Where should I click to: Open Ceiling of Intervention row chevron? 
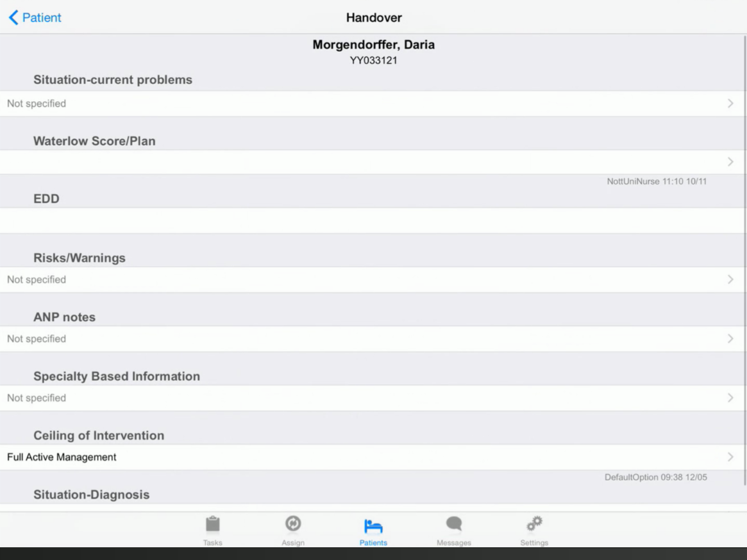point(730,457)
